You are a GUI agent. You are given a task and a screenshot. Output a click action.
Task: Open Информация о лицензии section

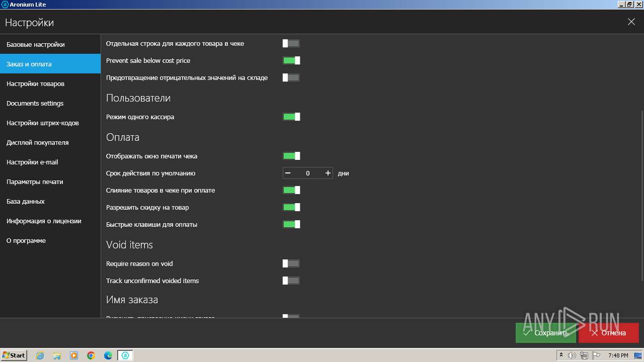50,221
